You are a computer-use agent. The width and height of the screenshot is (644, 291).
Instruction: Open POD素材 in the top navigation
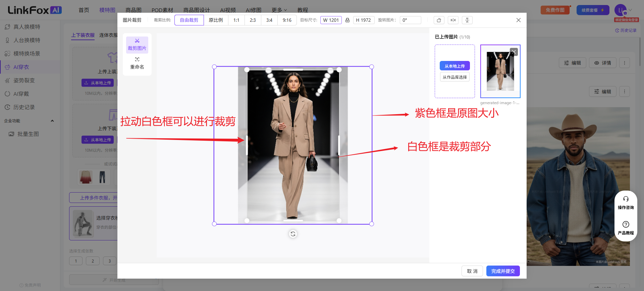(x=162, y=10)
